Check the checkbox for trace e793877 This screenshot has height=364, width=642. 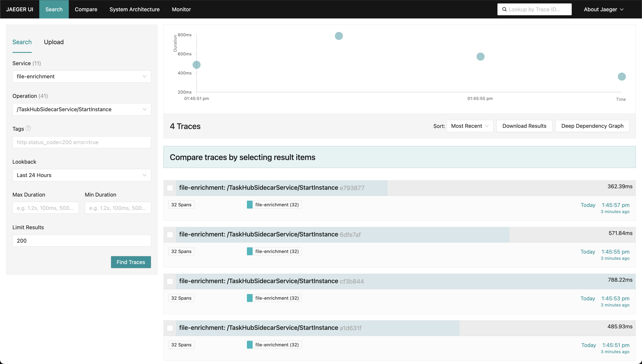170,188
